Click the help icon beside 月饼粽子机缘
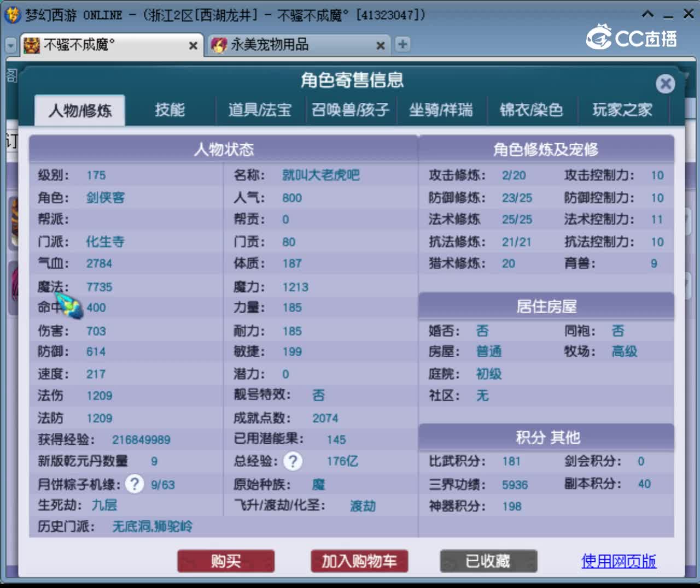Image resolution: width=700 pixels, height=588 pixels. click(135, 484)
